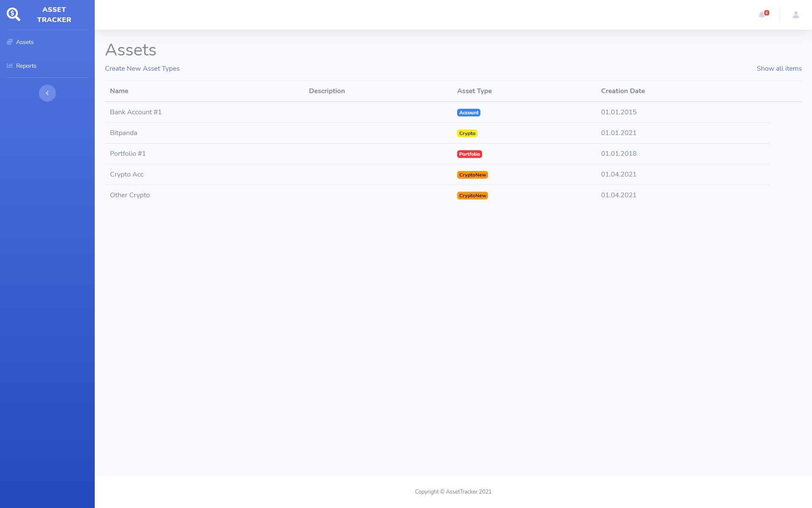The image size is (812, 508).
Task: Click CryptoNew badge in Crypto Acc row
Action: point(472,175)
